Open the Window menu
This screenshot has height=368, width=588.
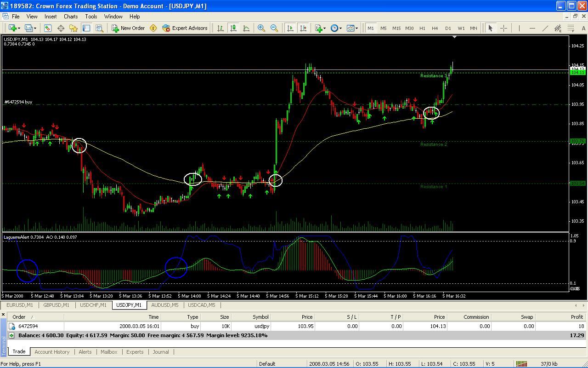click(x=113, y=16)
